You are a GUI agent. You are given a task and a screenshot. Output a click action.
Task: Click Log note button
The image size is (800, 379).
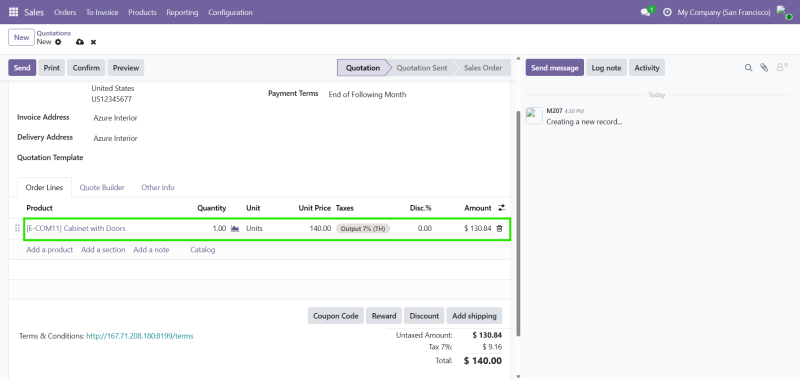[606, 67]
